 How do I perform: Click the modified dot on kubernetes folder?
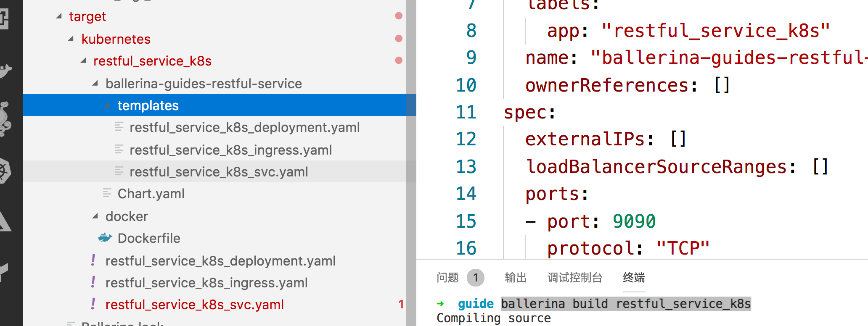tap(399, 39)
